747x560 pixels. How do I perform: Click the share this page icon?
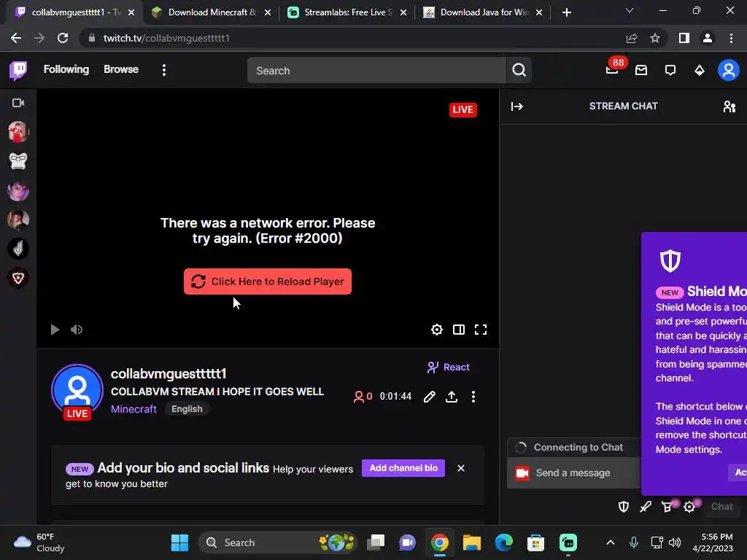(x=632, y=38)
